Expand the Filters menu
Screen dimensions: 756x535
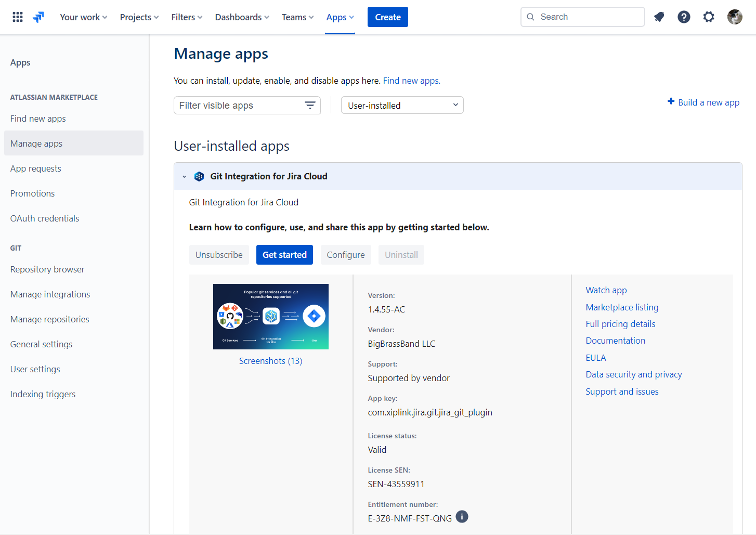tap(187, 17)
